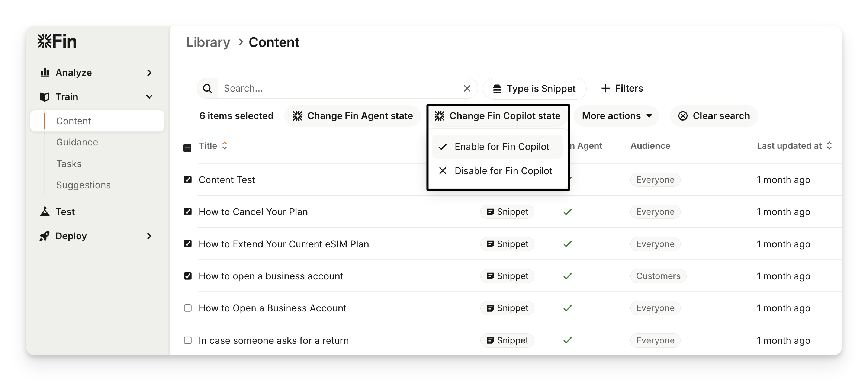The width and height of the screenshot is (868, 381).
Task: Click the Type is Snippet filter chip
Action: click(x=535, y=89)
